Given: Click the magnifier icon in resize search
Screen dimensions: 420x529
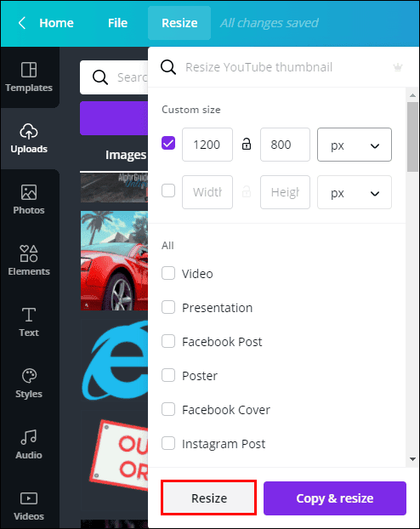Looking at the screenshot, I should 168,67.
